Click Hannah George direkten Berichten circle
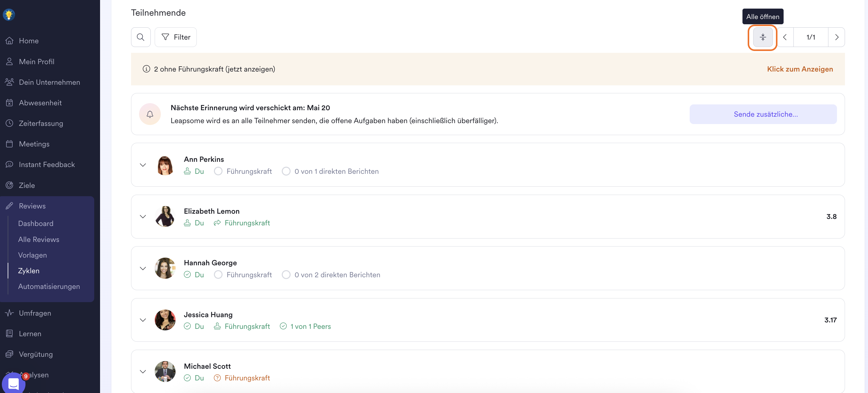The image size is (868, 393). pos(286,275)
